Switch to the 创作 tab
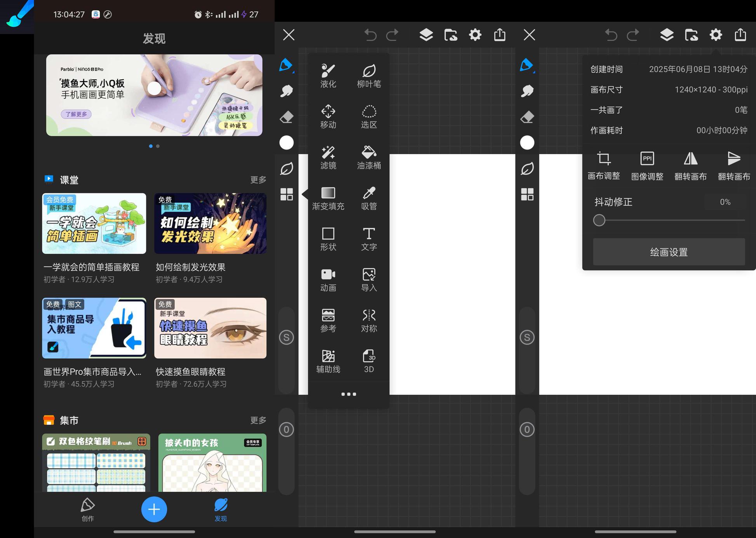 point(88,510)
